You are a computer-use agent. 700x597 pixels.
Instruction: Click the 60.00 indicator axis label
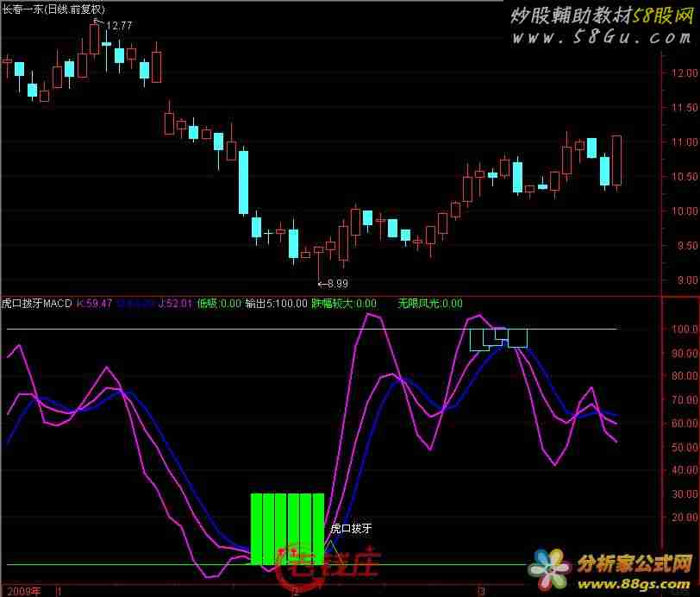pyautogui.click(x=684, y=424)
